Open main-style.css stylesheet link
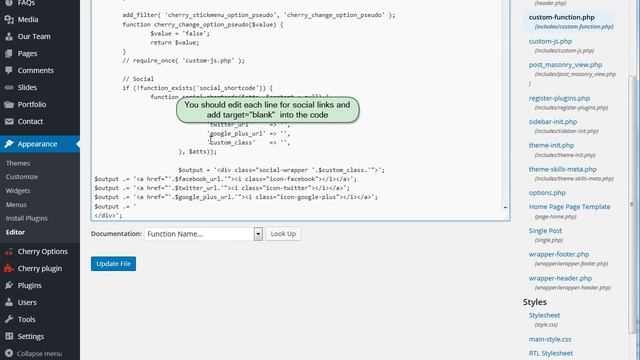The height and width of the screenshot is (360, 640). point(550,339)
